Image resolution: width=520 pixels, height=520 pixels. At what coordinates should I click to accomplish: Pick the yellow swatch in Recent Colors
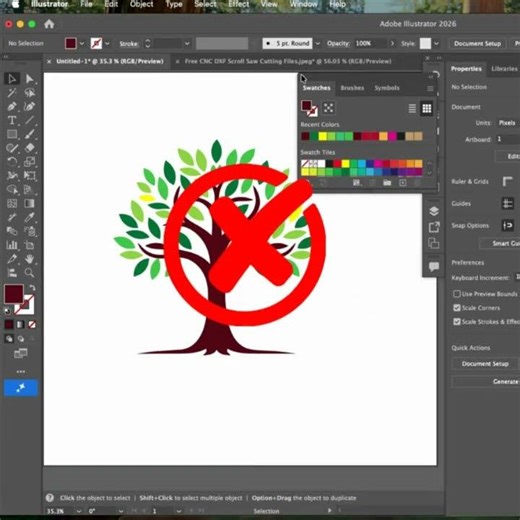(322, 136)
